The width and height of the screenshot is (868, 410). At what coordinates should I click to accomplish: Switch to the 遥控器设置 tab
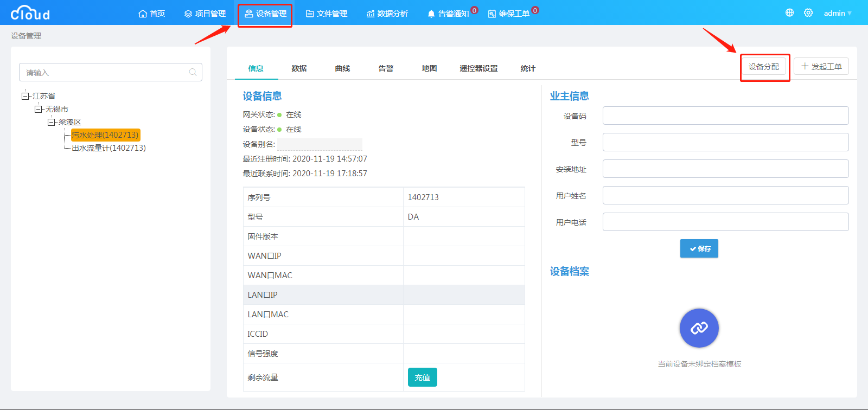pos(478,68)
